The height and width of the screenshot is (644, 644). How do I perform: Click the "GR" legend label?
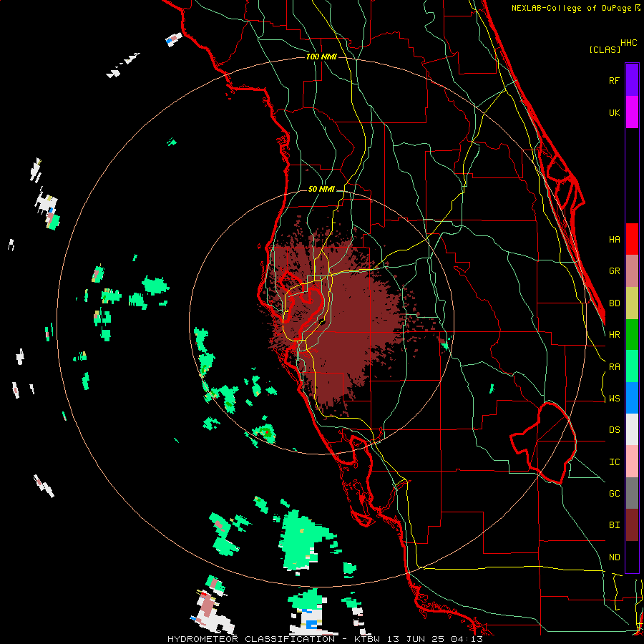click(x=614, y=271)
